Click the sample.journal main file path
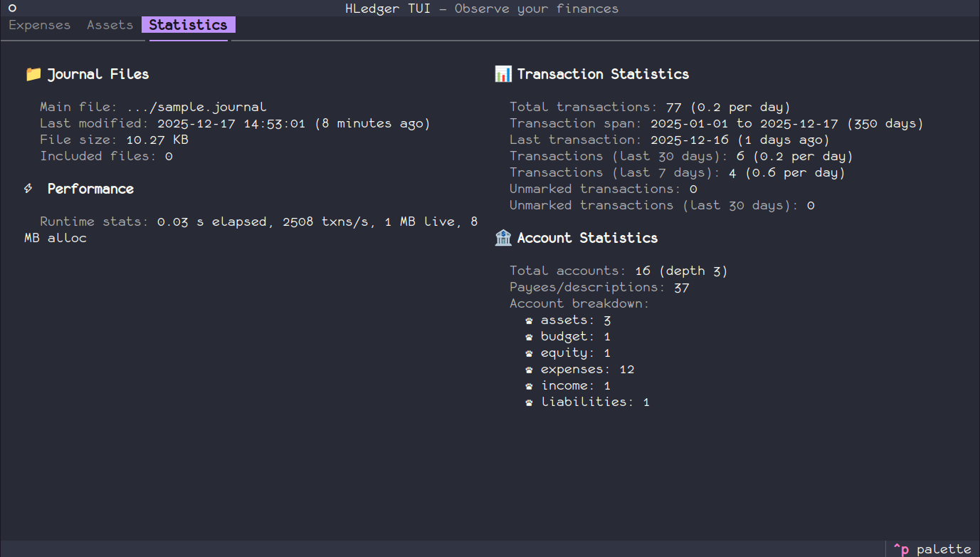 point(196,107)
